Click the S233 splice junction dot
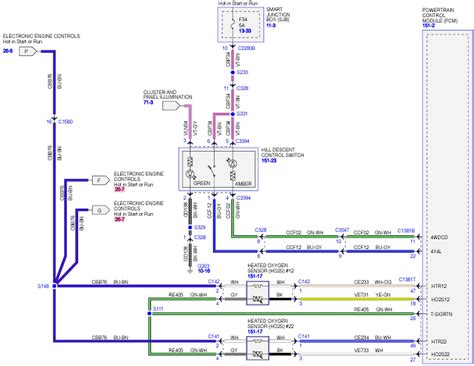 point(233,72)
